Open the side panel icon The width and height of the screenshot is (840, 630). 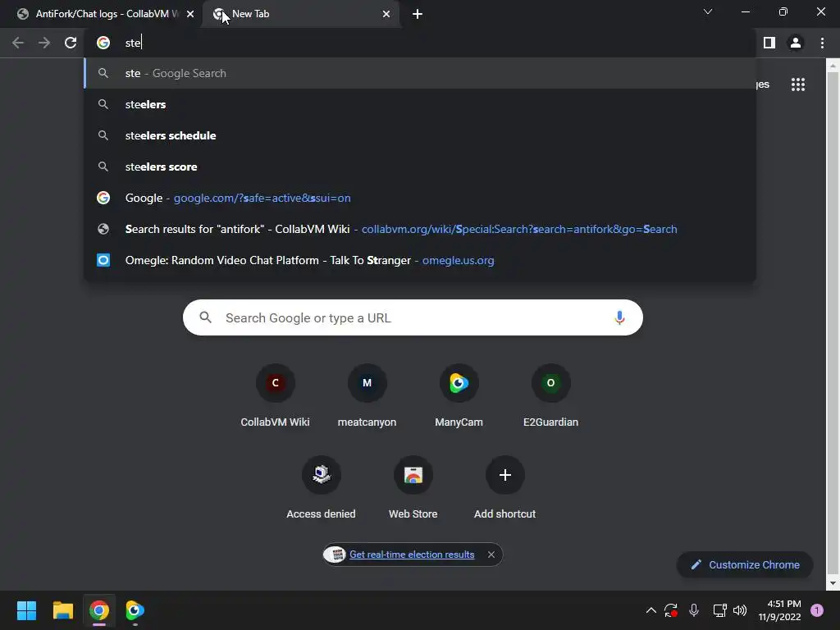pyautogui.click(x=769, y=43)
